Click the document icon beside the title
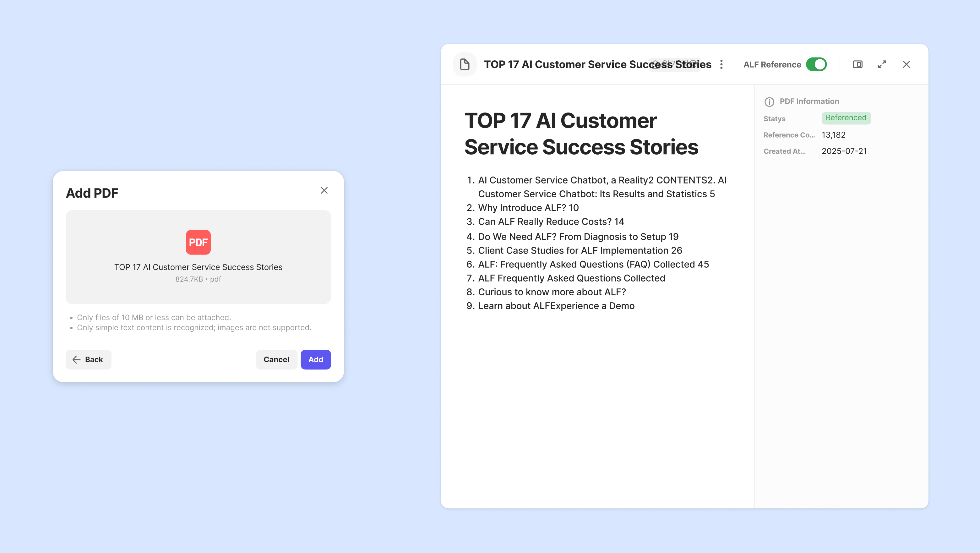 coord(465,64)
